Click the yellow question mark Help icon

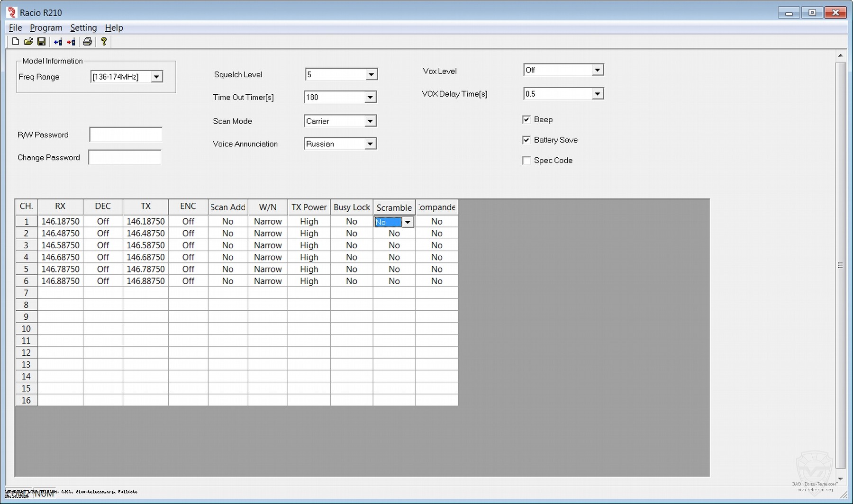tap(104, 42)
